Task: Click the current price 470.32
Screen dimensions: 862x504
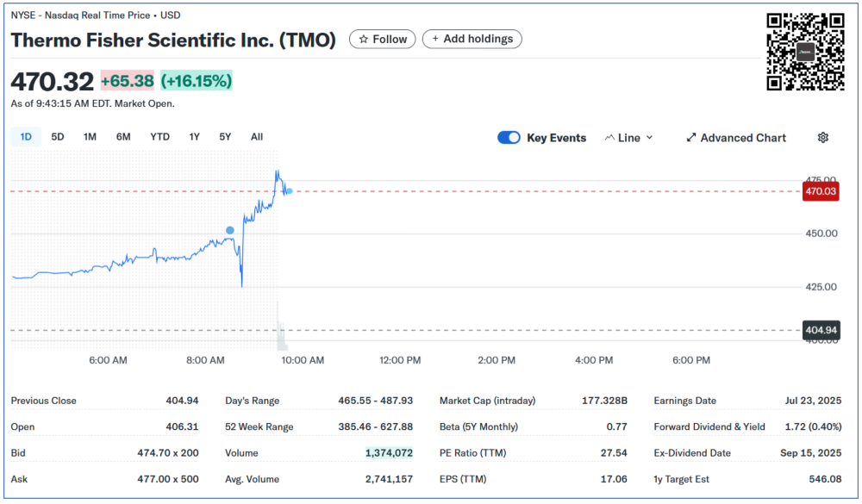Action: [53, 82]
